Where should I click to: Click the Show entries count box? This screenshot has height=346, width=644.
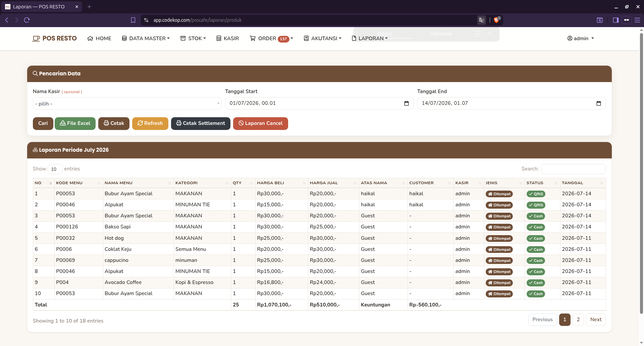pos(55,169)
